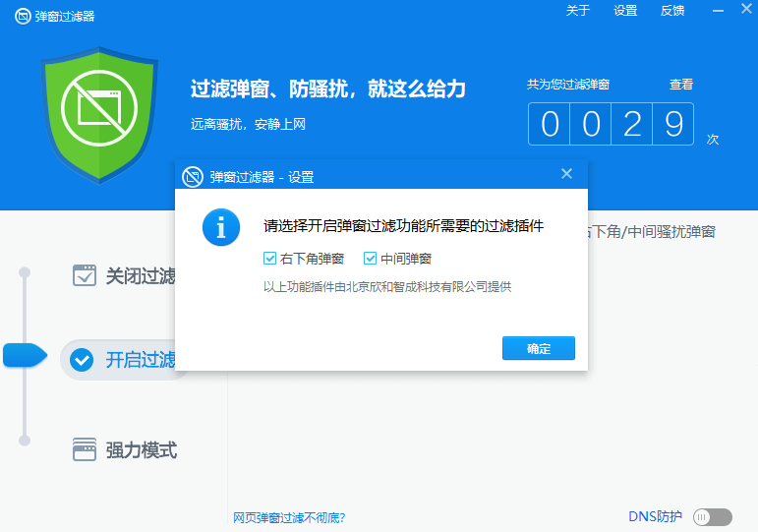Select the 强力模式 option label
This screenshot has width=758, height=532.
point(142,450)
